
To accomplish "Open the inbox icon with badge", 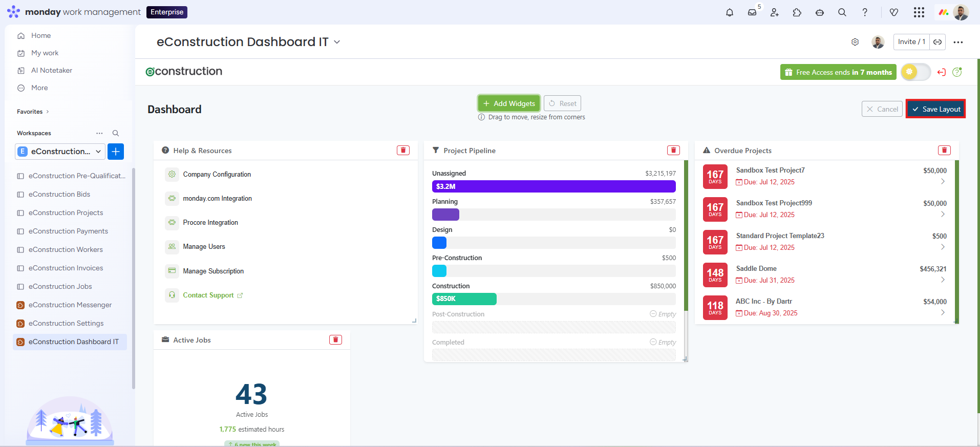I will [x=752, y=12].
